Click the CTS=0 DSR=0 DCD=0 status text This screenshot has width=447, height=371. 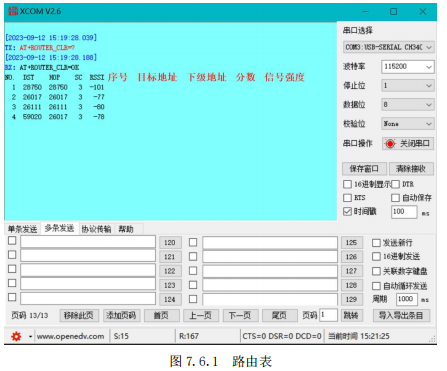[282, 336]
